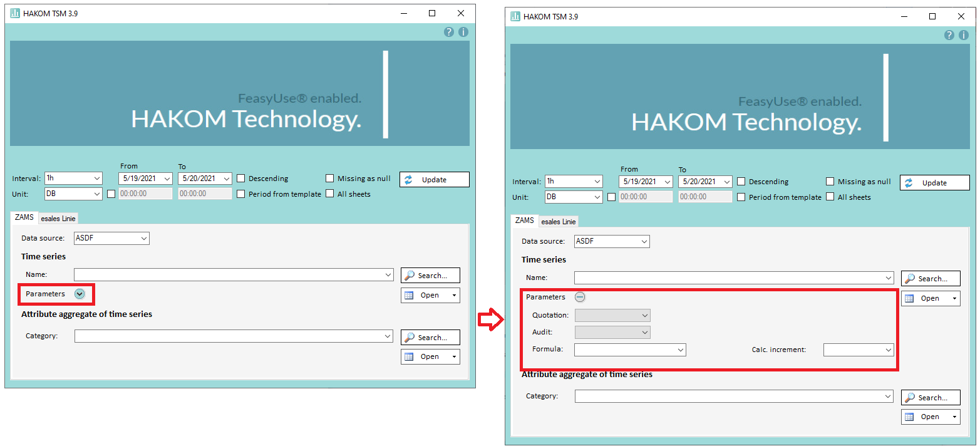Click Update button in left window
The width and height of the screenshot is (980, 446).
434,179
